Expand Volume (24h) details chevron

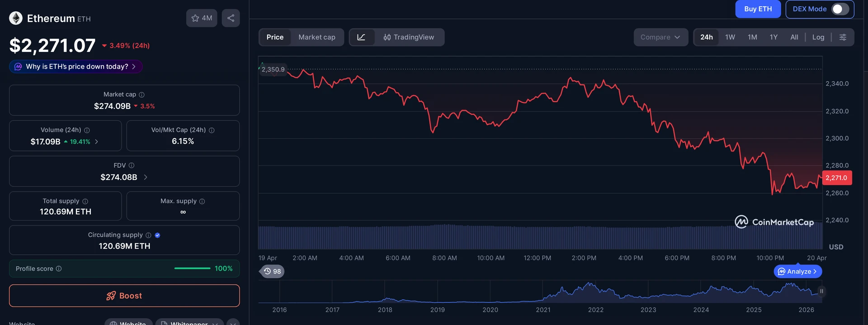pyautogui.click(x=96, y=141)
